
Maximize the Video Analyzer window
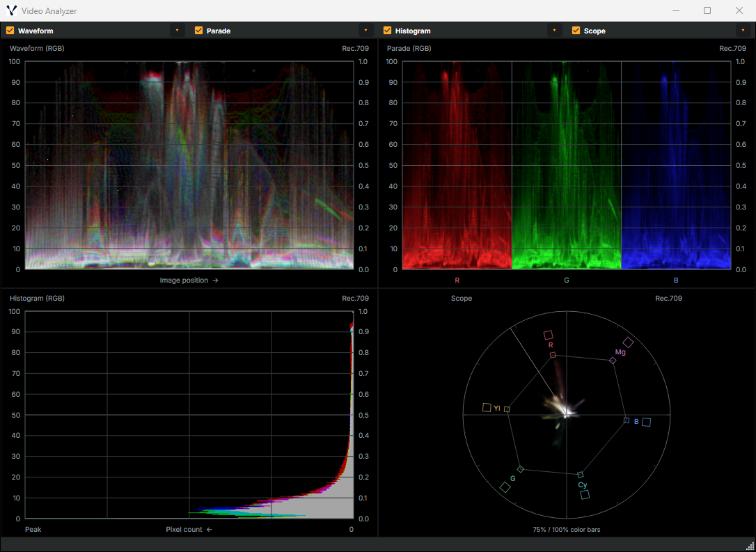[x=707, y=10]
